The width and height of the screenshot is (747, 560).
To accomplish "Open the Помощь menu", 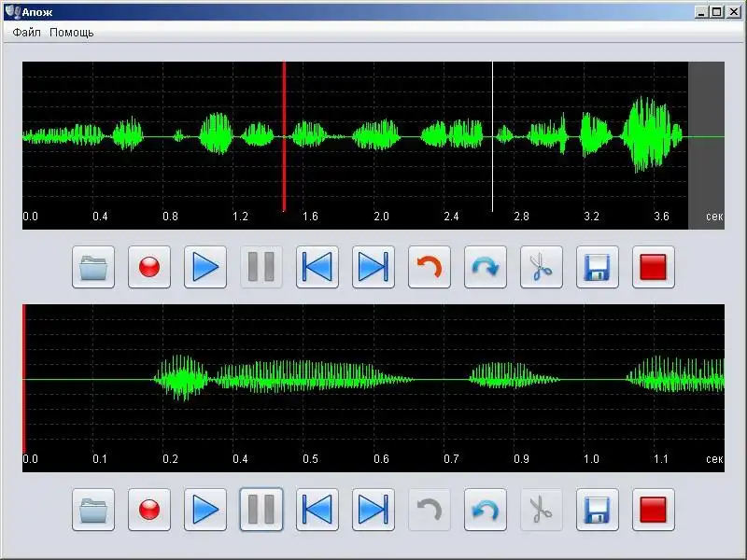I will point(72,33).
